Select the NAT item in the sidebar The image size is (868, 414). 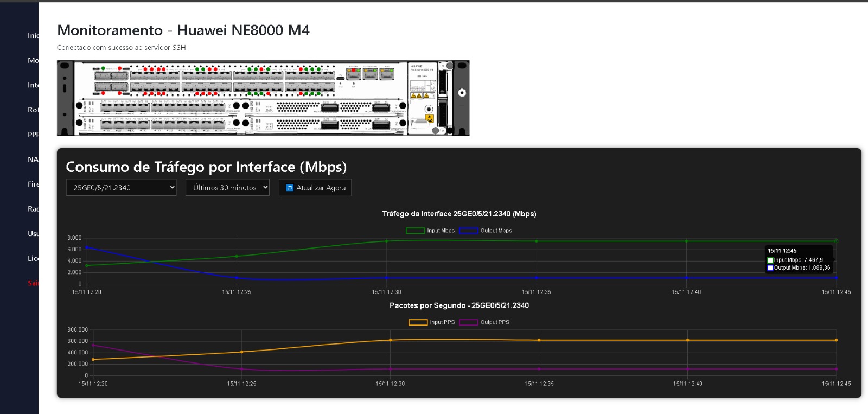[33, 160]
